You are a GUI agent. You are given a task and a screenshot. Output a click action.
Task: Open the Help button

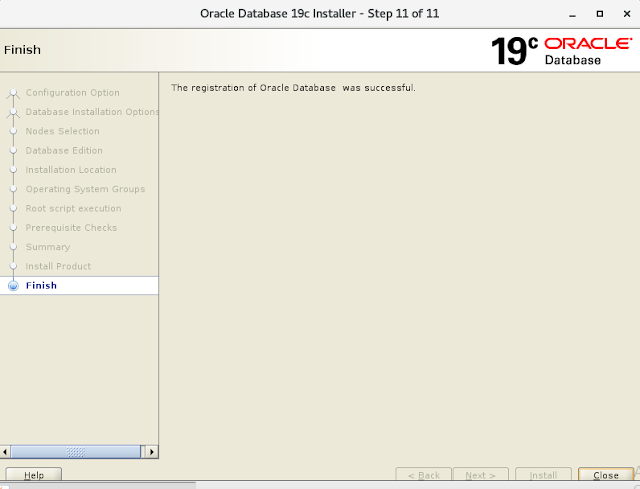(x=34, y=475)
